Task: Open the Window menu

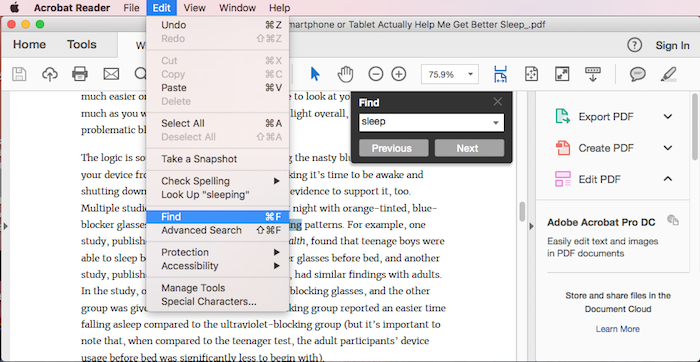Action: pyautogui.click(x=238, y=8)
